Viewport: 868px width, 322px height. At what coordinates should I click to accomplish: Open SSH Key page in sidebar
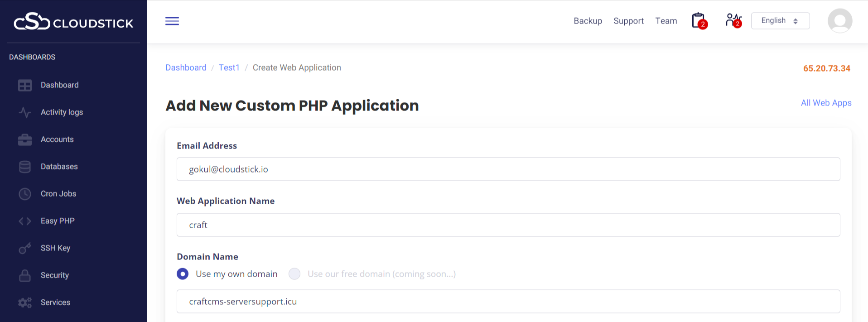click(x=55, y=248)
